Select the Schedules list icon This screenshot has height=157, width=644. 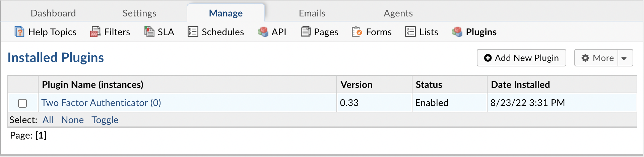click(x=193, y=32)
